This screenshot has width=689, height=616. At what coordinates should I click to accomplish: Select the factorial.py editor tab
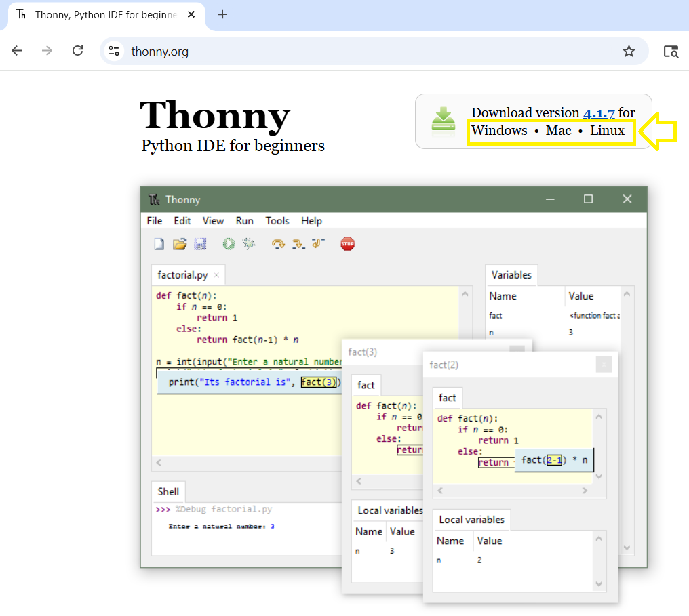(182, 275)
